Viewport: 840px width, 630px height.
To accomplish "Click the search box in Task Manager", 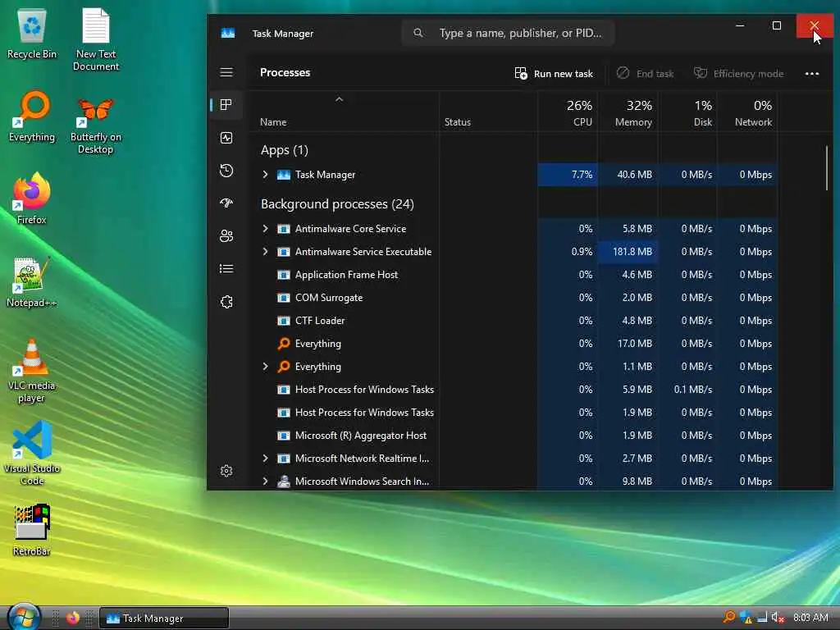I will [x=508, y=33].
